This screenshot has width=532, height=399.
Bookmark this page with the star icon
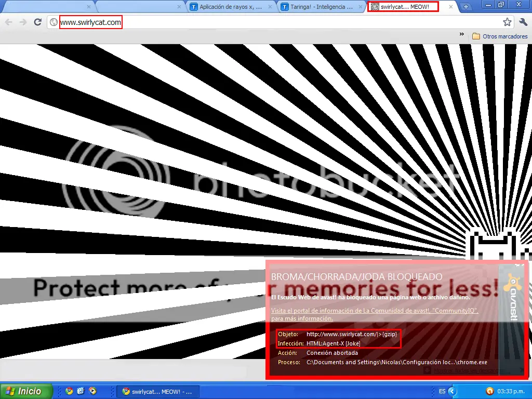[507, 22]
